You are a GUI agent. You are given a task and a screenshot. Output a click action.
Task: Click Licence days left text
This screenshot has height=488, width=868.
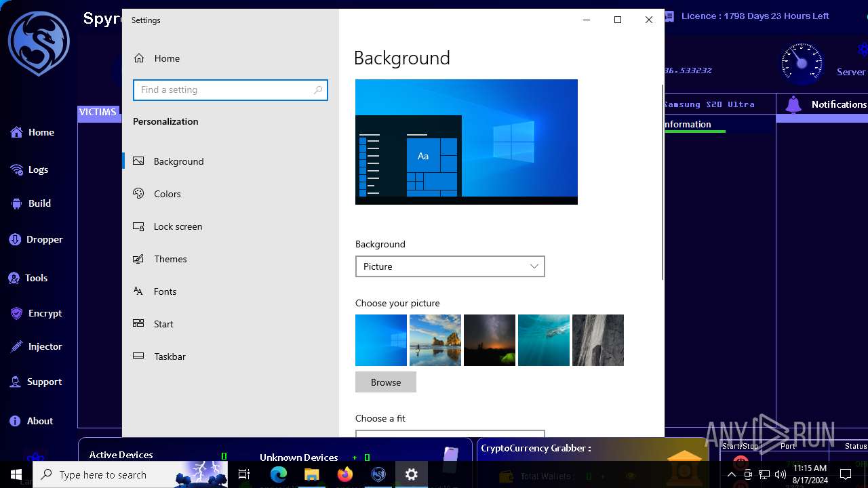pyautogui.click(x=755, y=16)
